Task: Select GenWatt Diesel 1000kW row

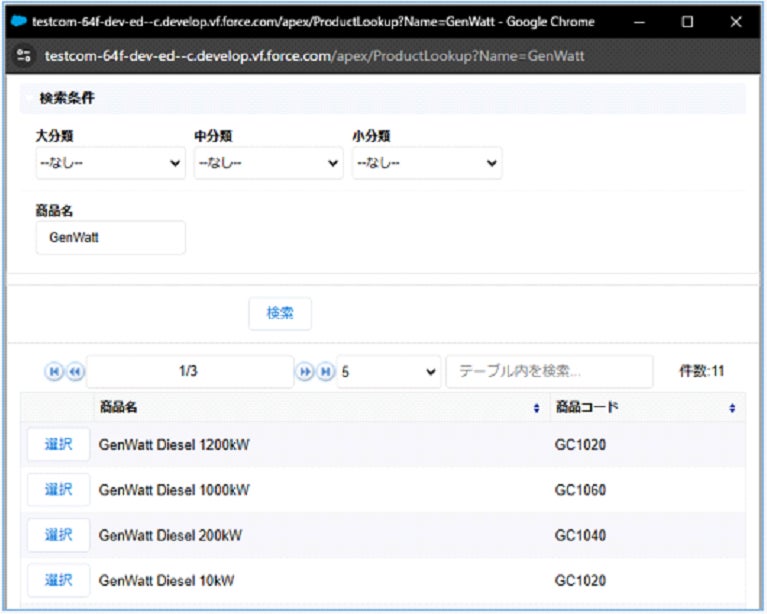Action: tap(59, 490)
